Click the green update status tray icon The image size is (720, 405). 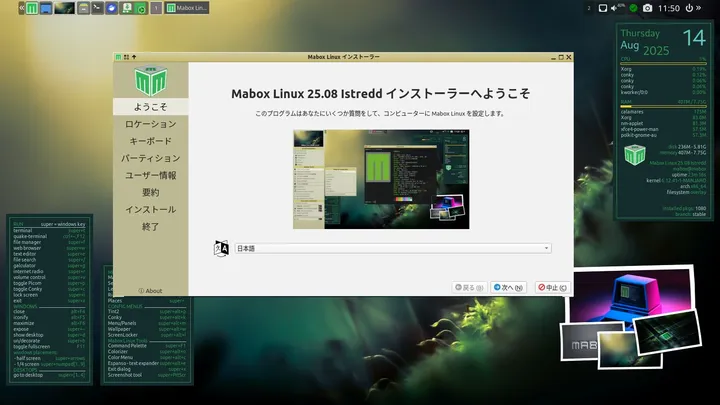(633, 8)
